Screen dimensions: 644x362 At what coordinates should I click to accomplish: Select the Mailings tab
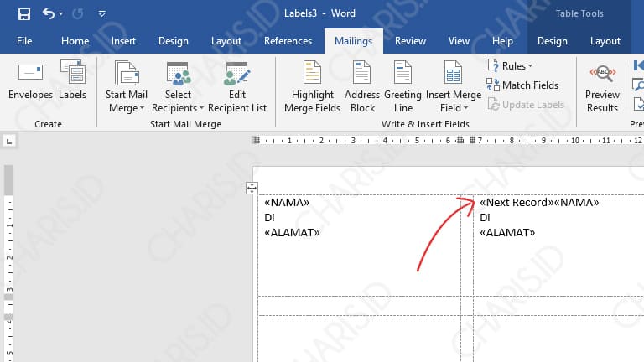pyautogui.click(x=353, y=41)
